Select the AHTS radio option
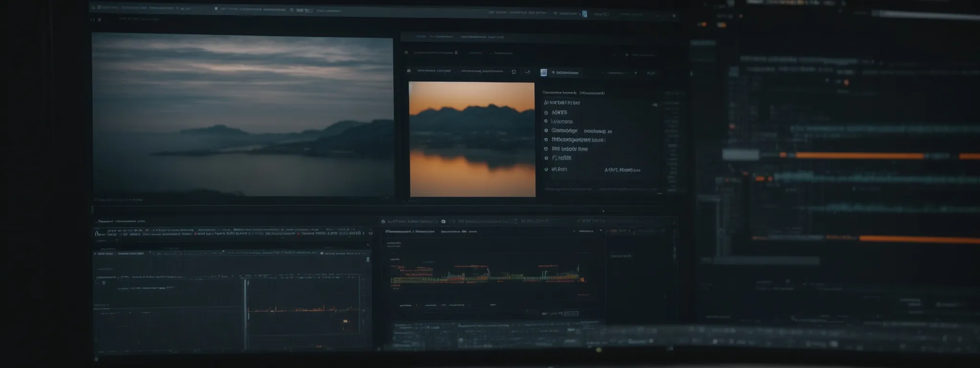Viewport: 980px width, 368px height. 546,113
